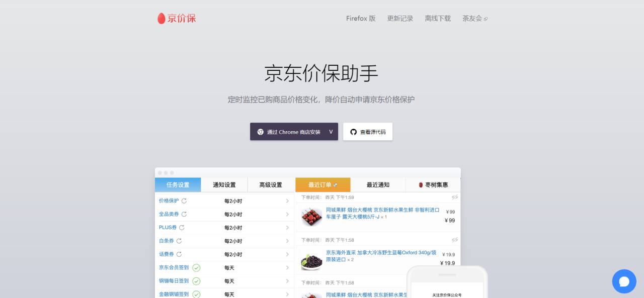The image size is (644, 298).
Task: Click the refresh icon beside PLUS券
Action: tap(182, 228)
